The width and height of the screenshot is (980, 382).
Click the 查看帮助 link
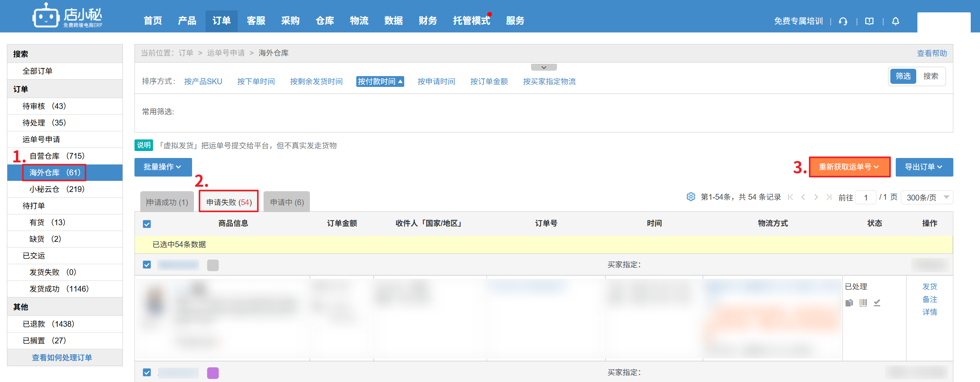point(932,53)
